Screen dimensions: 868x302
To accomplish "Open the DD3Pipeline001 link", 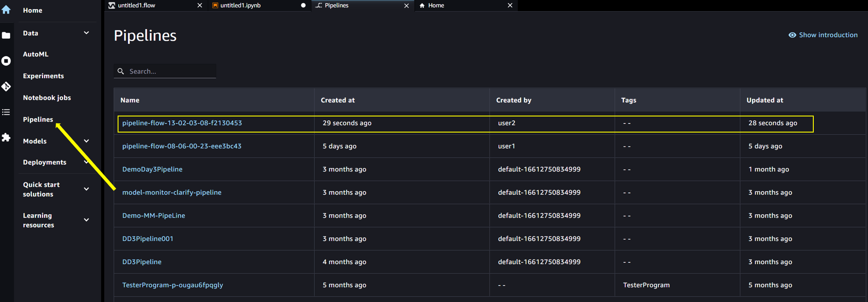I will click(x=148, y=239).
